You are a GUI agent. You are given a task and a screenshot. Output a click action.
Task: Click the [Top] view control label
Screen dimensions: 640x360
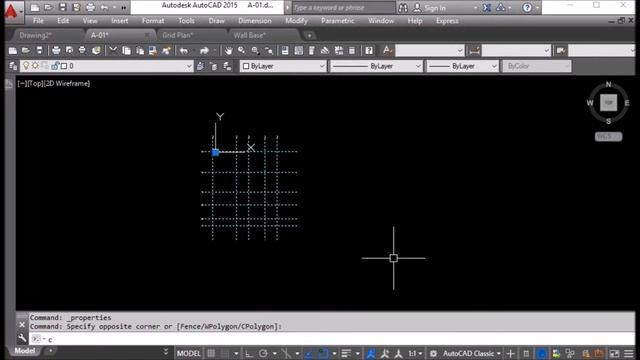(x=35, y=83)
